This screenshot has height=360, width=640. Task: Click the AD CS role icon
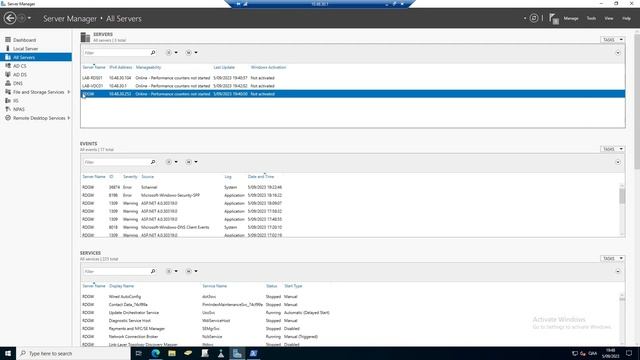tap(8, 66)
